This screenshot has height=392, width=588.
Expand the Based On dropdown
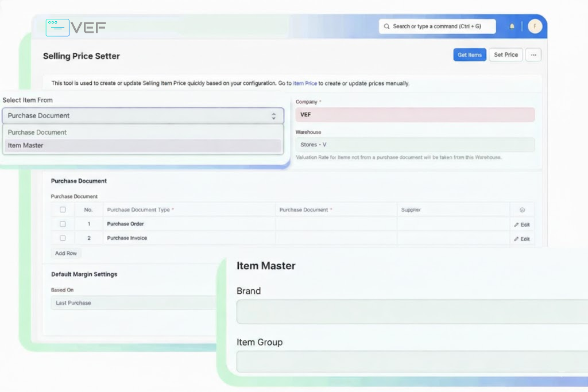click(x=135, y=303)
